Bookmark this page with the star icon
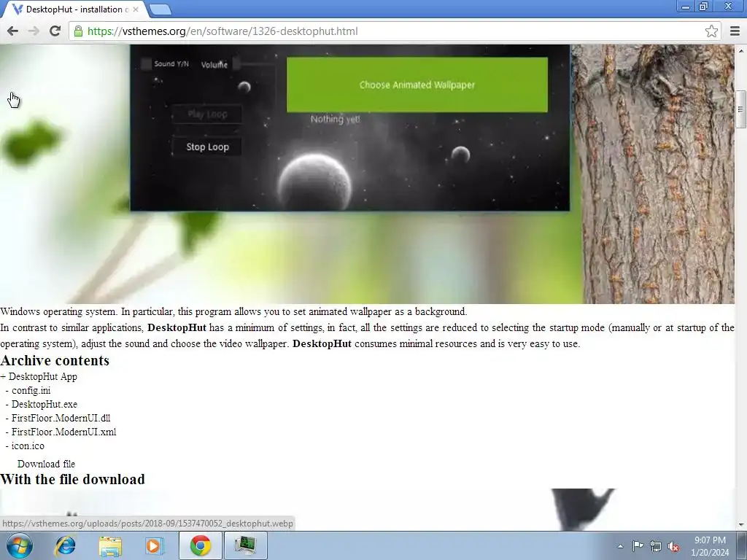 (x=711, y=31)
